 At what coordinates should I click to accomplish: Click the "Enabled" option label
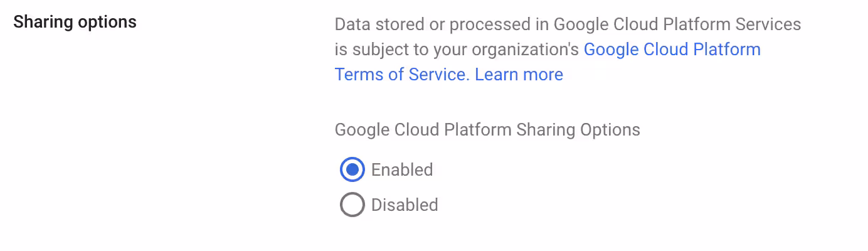point(402,169)
